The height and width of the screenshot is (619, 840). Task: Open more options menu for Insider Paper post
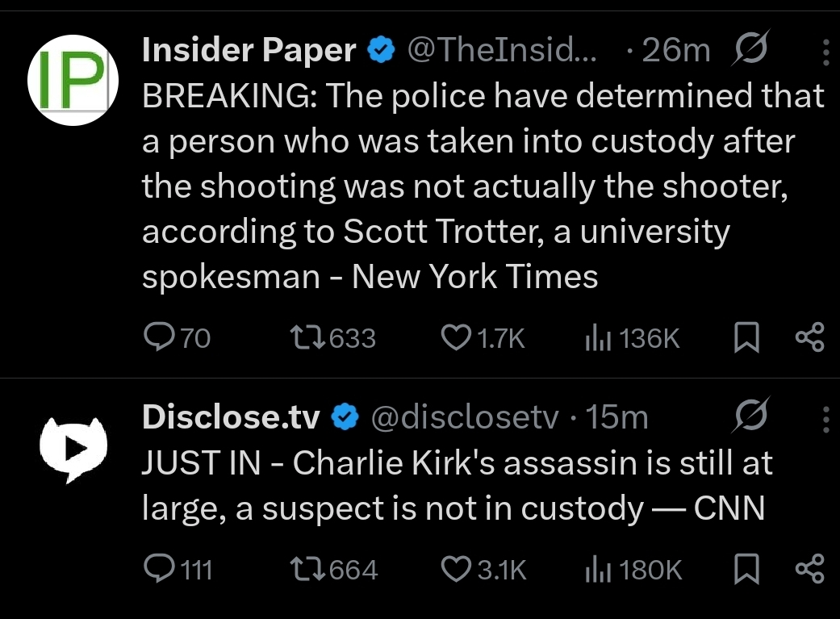point(825,52)
